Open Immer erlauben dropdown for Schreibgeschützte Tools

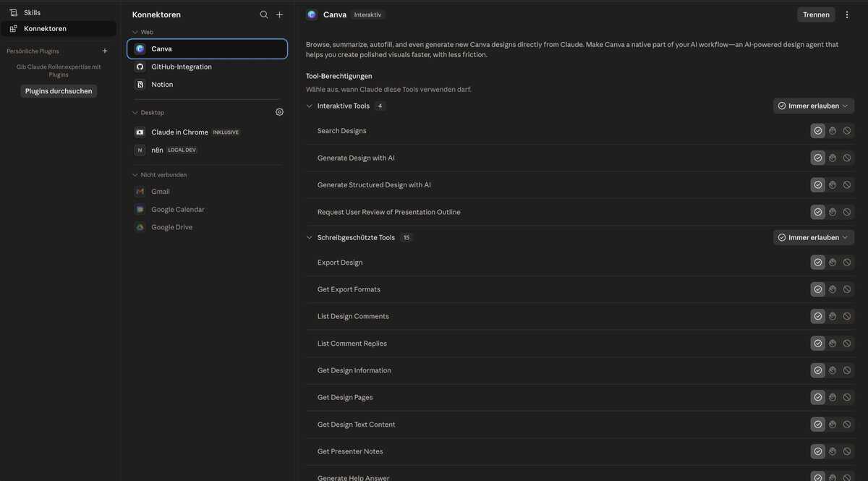click(x=814, y=237)
